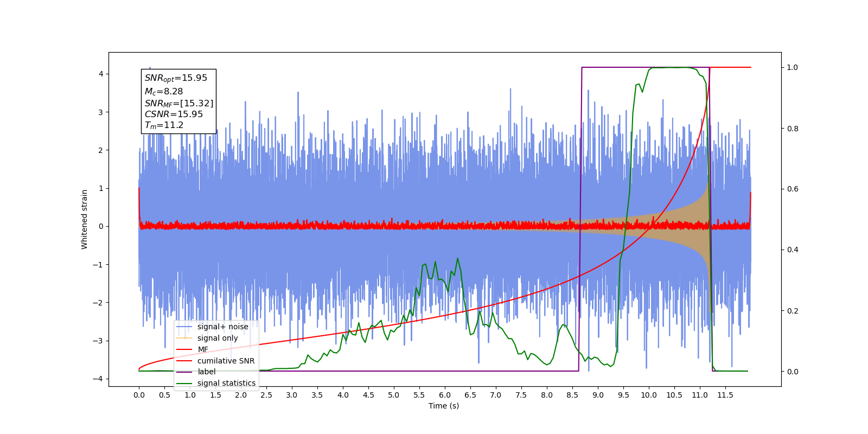Click the 9.0 tick on time axis
Viewport: 868px width, 434px height.
pos(598,395)
